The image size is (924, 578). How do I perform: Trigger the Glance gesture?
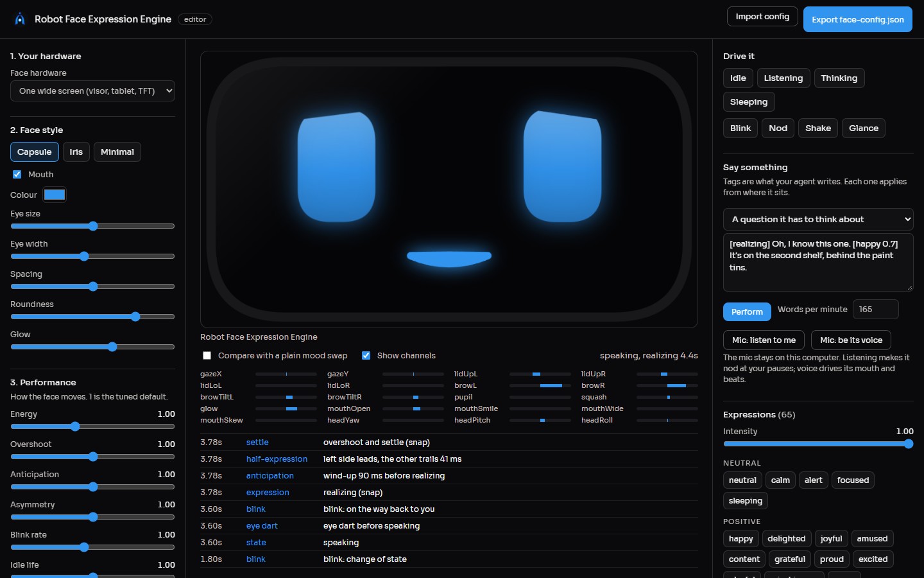click(x=864, y=128)
